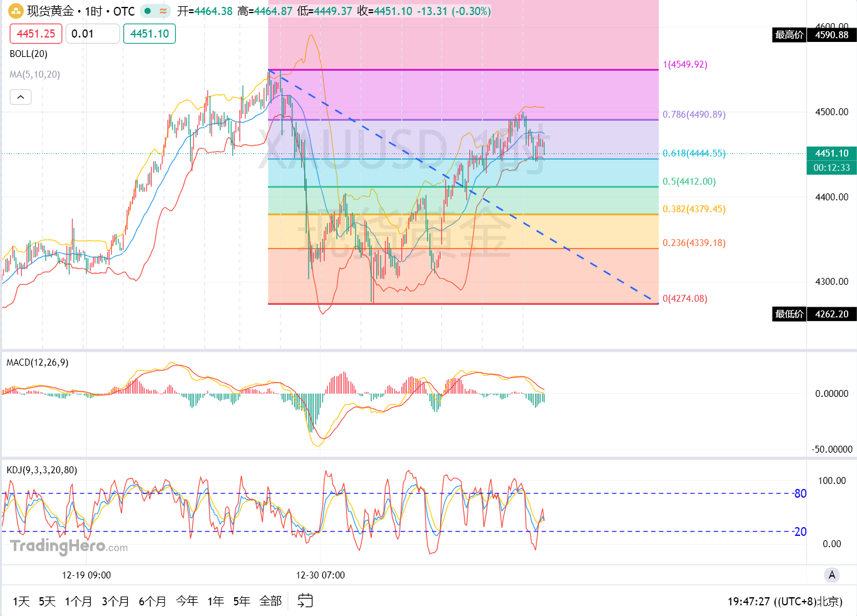Click the red 4451.25 sell price button
The image size is (857, 616).
point(36,34)
